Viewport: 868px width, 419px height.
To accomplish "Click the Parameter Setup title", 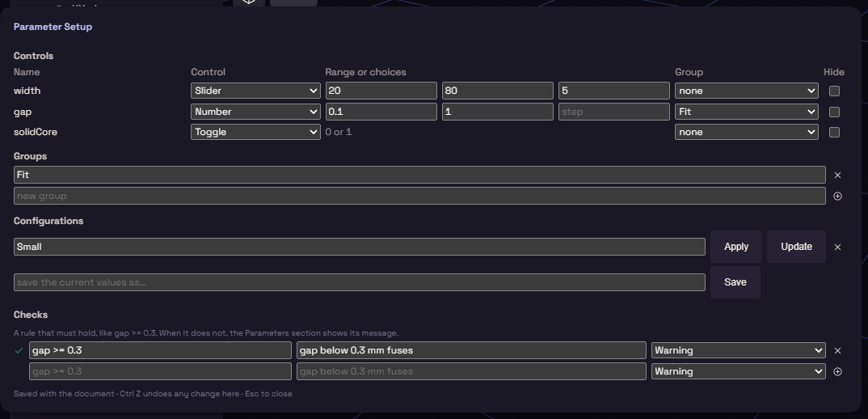I will tap(53, 27).
